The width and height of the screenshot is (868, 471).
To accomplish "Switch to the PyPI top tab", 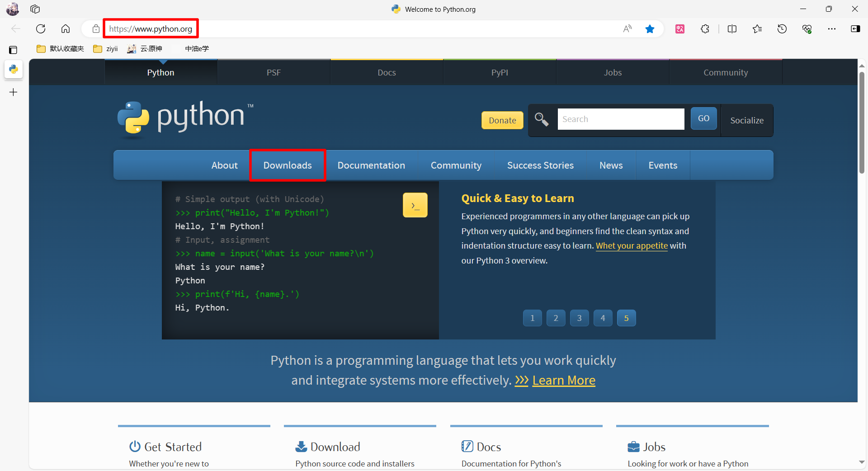I will 500,72.
